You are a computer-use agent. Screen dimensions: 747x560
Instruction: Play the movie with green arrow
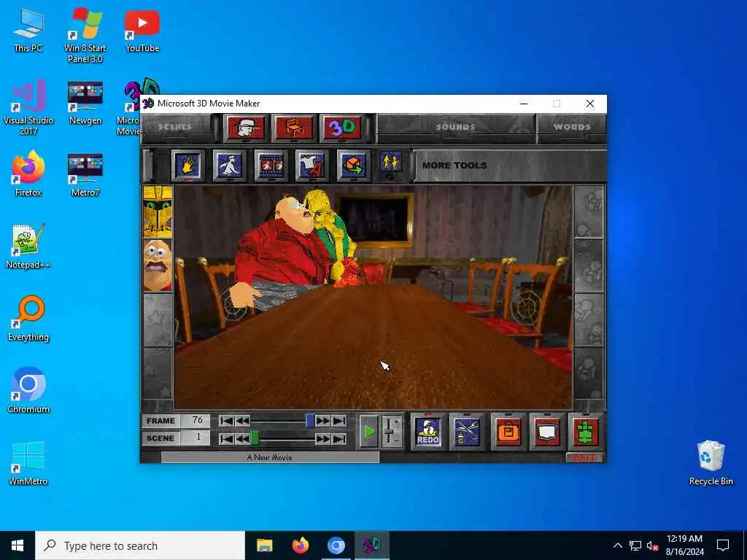coord(368,432)
